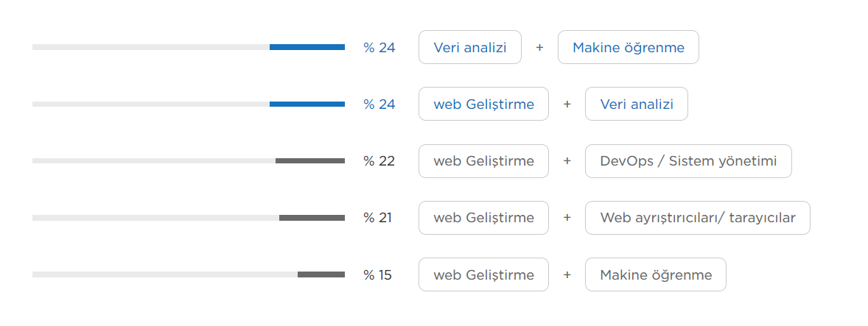
Task: Open the "DevOps / Sistem yönetimi" tag
Action: tap(688, 161)
